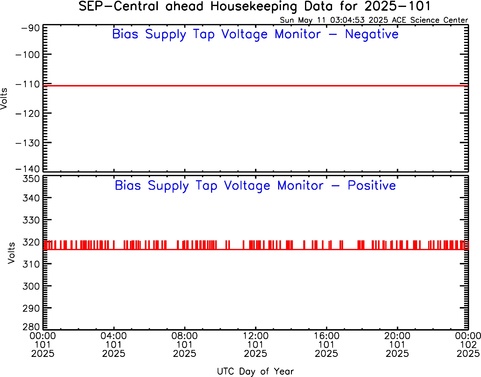Click the -90 tick label at top of axis
The image size is (481, 377).
[31, 28]
